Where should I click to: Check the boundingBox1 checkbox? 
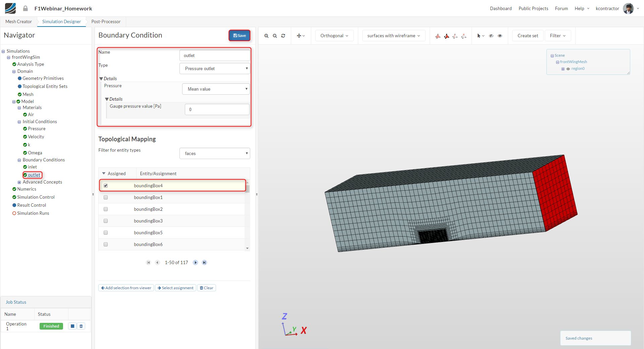pyautogui.click(x=106, y=197)
